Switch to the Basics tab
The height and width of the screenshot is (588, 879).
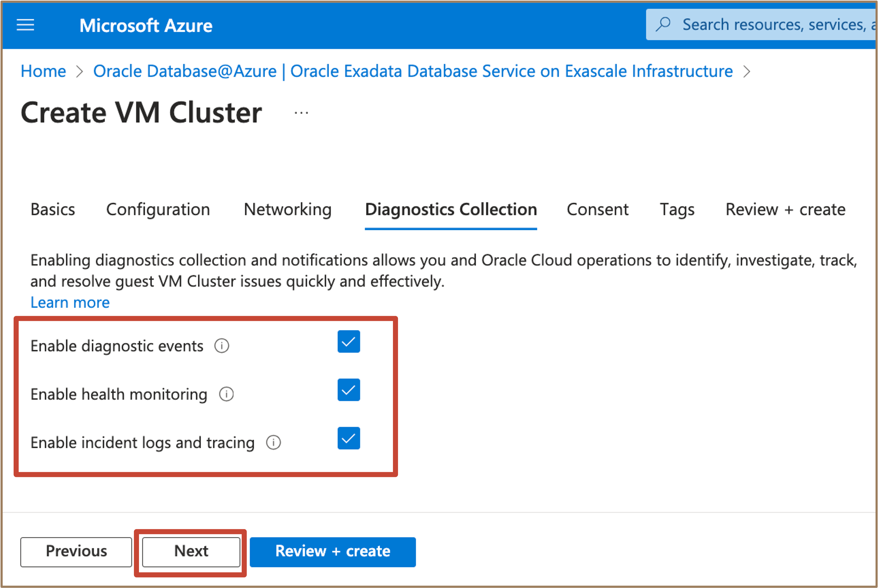53,209
